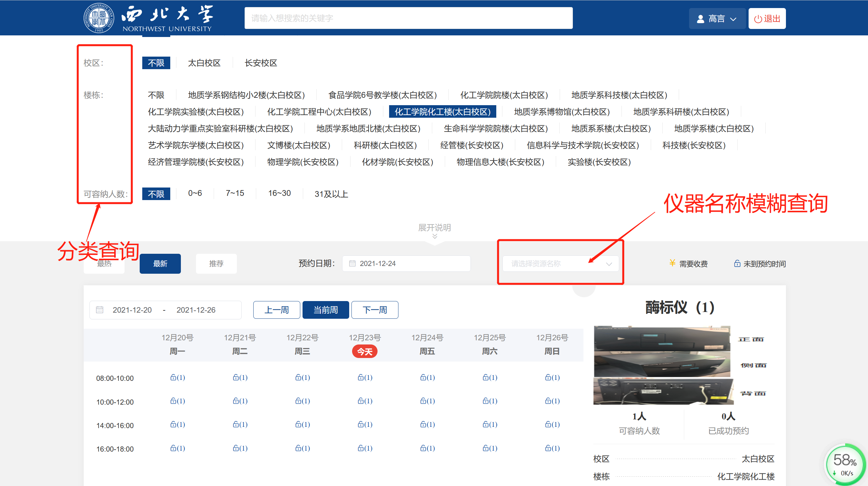This screenshot has height=486, width=868.
Task: Select 7~15 capacity filter option
Action: [x=235, y=193]
